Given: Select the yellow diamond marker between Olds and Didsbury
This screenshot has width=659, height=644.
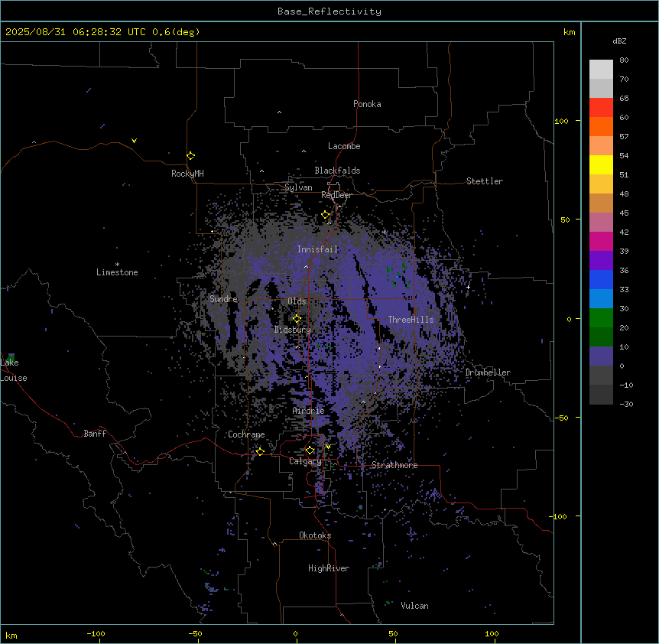Looking at the screenshot, I should pyautogui.click(x=297, y=319).
